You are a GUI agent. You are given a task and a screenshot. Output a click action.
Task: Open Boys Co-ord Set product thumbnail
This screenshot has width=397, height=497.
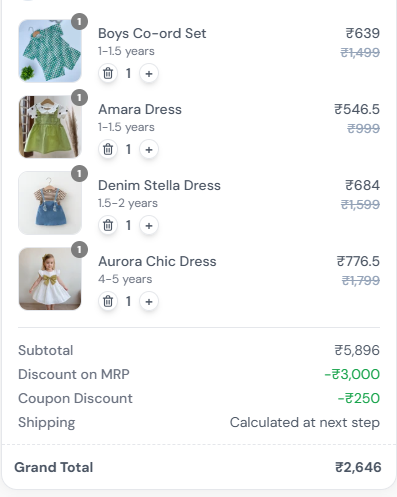click(50, 51)
